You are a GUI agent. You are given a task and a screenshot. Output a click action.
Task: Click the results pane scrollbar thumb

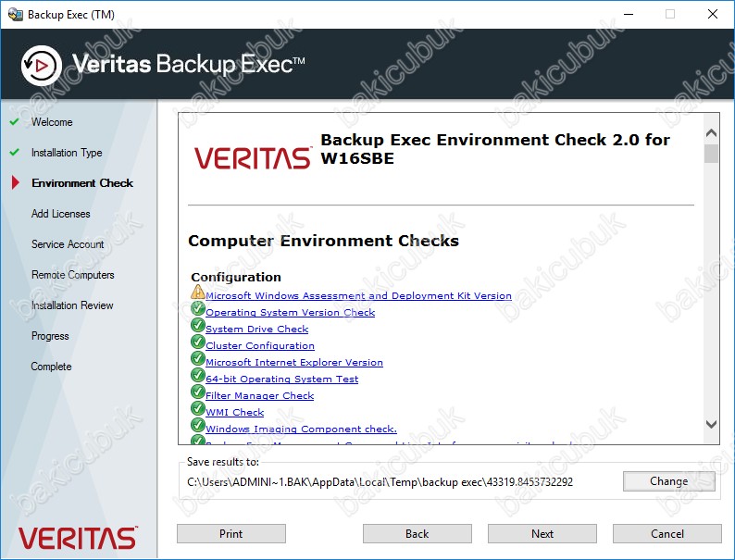[711, 154]
